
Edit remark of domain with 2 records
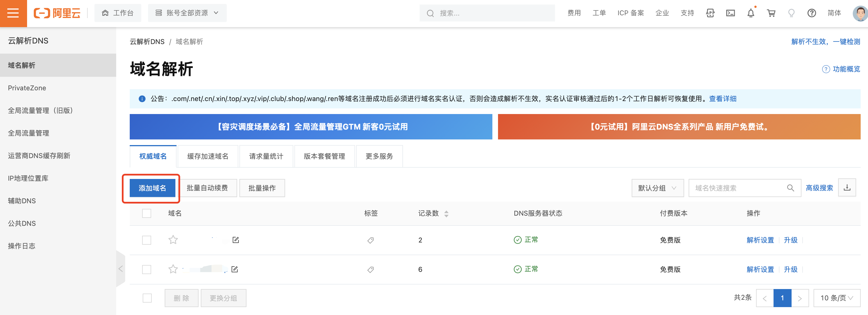click(235, 240)
